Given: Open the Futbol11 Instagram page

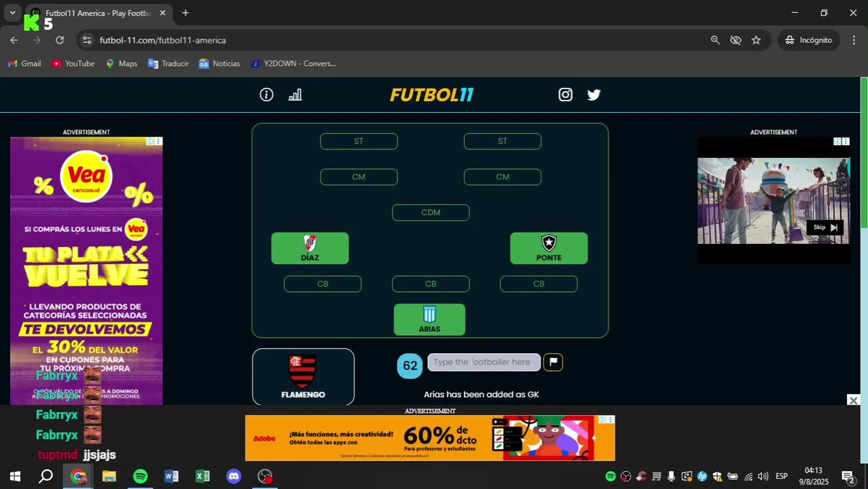Looking at the screenshot, I should pyautogui.click(x=565, y=95).
